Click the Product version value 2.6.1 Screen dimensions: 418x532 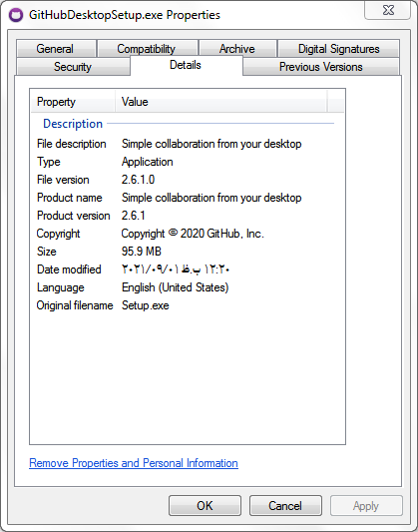(134, 216)
